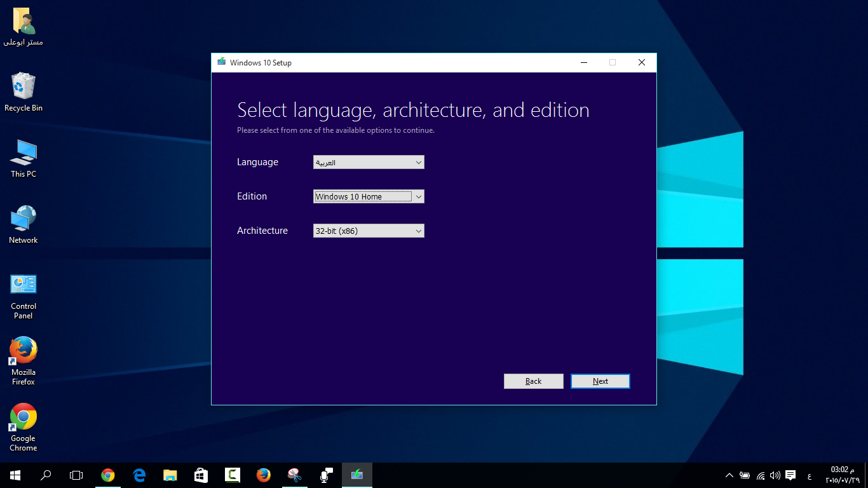
Task: Open the microphone speech app in taskbar
Action: pos(326,475)
